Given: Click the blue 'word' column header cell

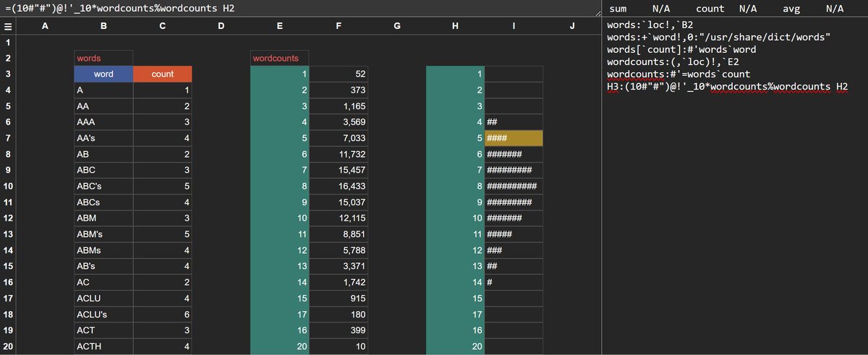Looking at the screenshot, I should [x=103, y=74].
